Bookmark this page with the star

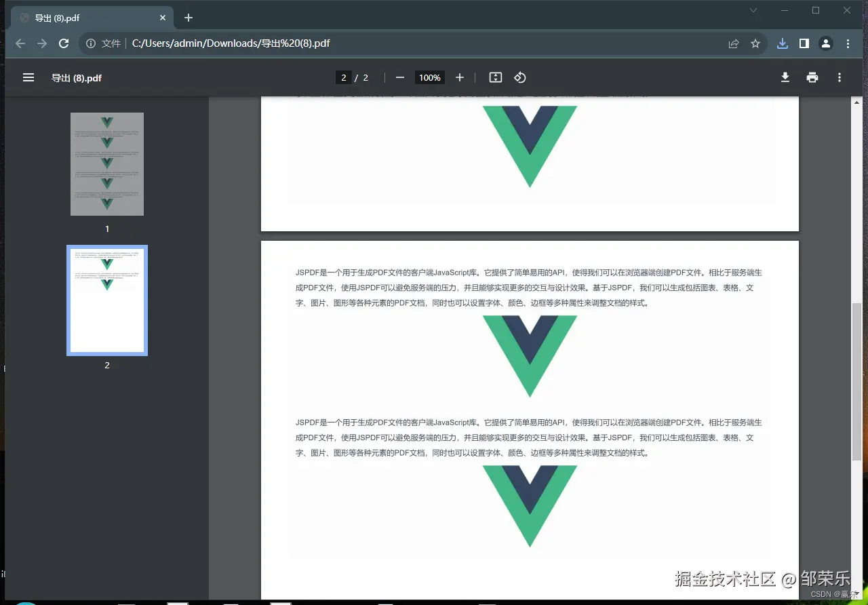[x=755, y=43]
